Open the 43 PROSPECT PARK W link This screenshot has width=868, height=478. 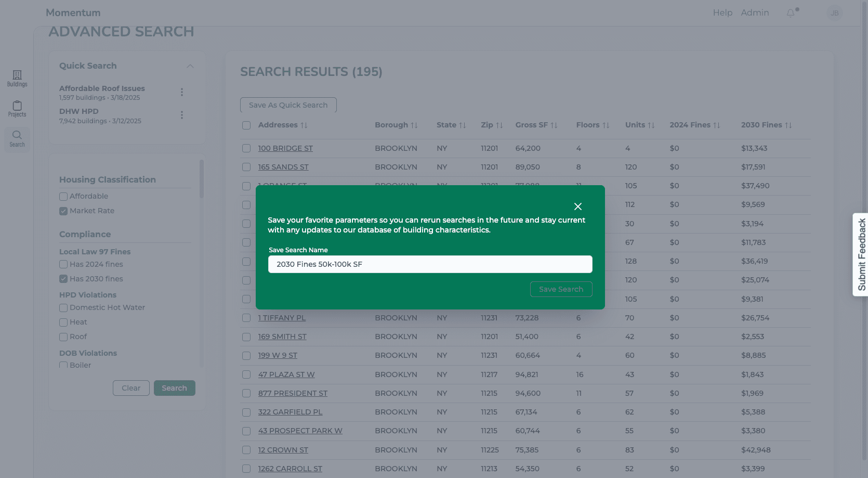point(300,431)
